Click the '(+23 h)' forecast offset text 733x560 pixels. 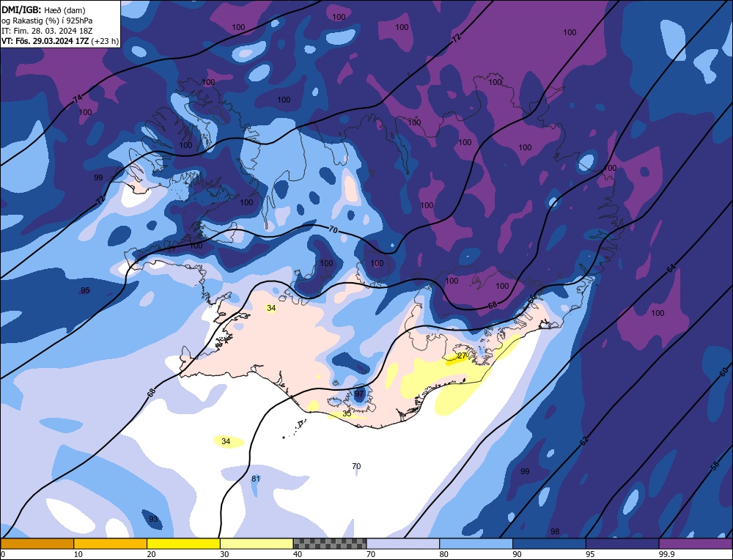point(104,40)
